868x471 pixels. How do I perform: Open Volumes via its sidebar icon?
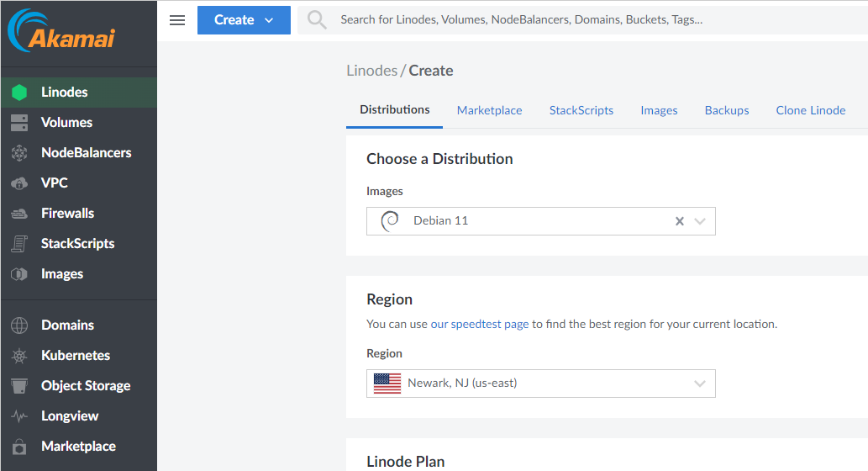[x=18, y=123]
